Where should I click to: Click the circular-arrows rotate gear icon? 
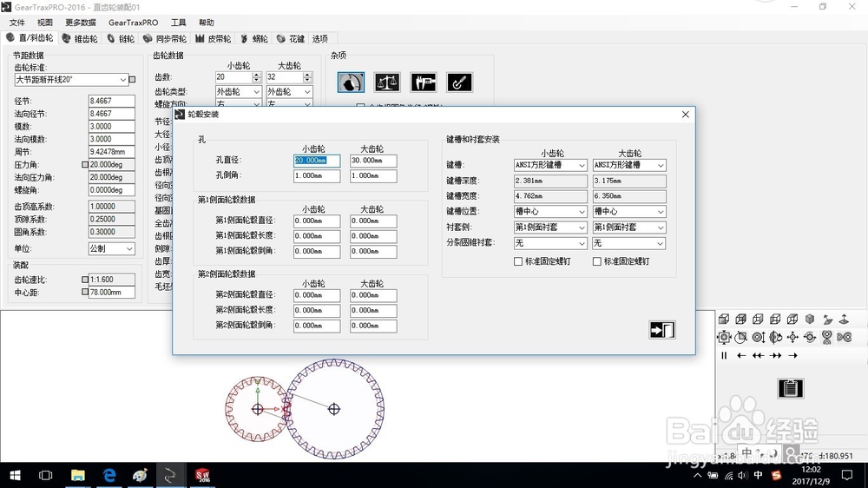click(810, 337)
